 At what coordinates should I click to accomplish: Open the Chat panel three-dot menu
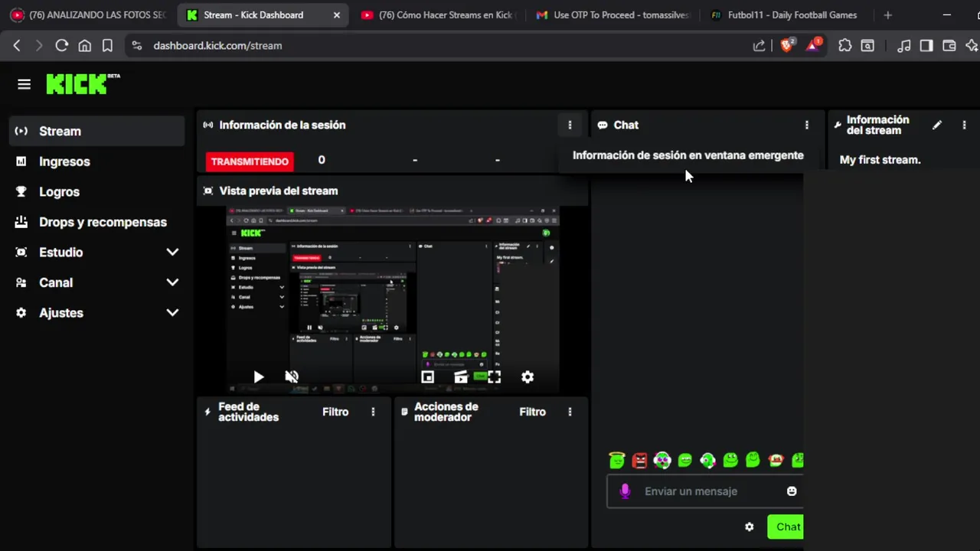coord(806,125)
